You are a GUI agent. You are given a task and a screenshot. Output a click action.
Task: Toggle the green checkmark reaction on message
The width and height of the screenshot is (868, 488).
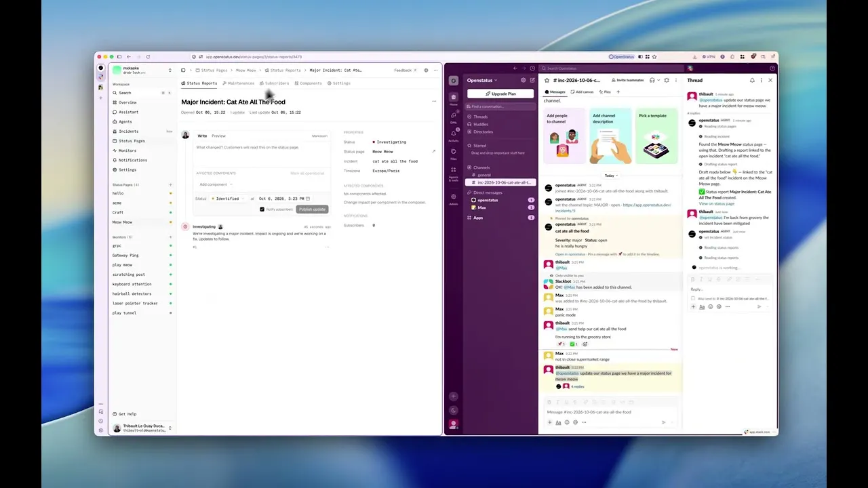[x=573, y=344]
